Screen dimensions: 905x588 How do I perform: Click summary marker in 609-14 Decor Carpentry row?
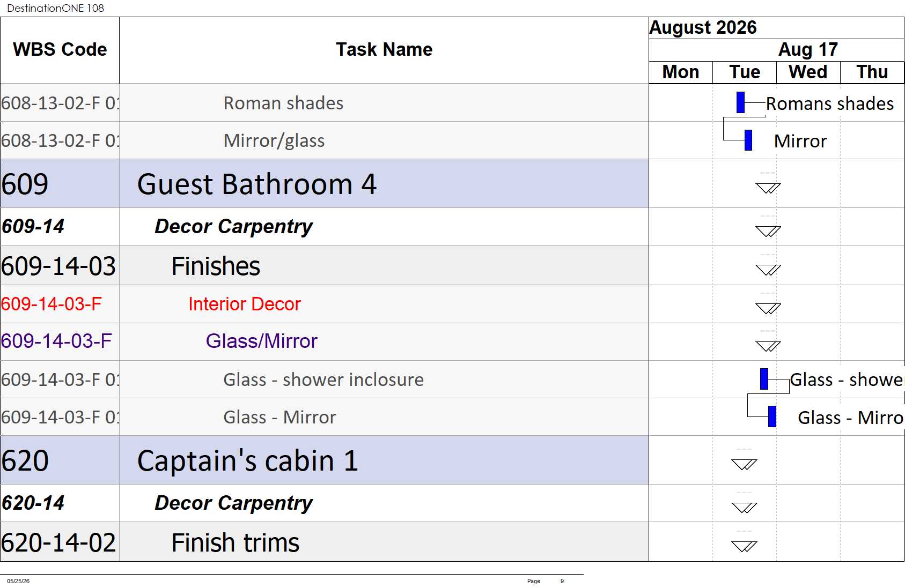(768, 232)
